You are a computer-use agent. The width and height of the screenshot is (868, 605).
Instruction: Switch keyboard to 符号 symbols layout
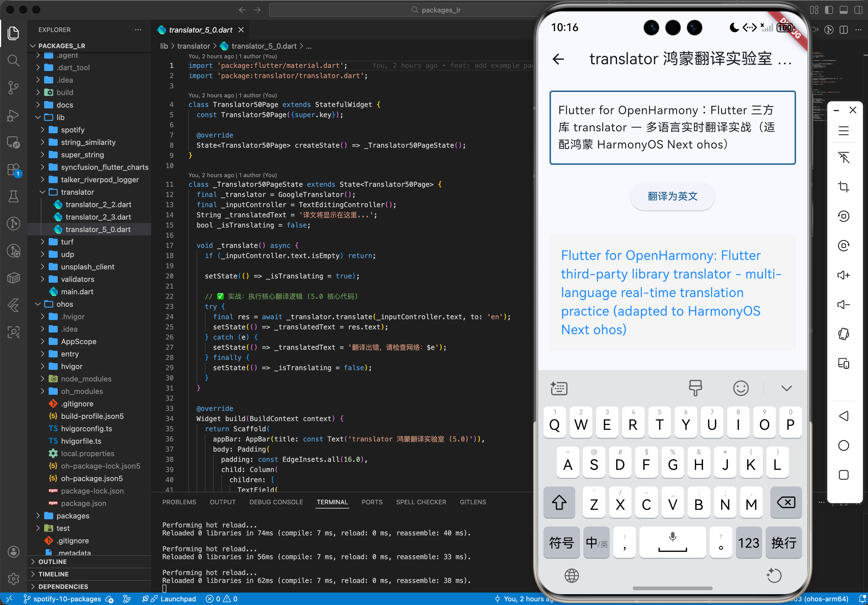coord(561,542)
